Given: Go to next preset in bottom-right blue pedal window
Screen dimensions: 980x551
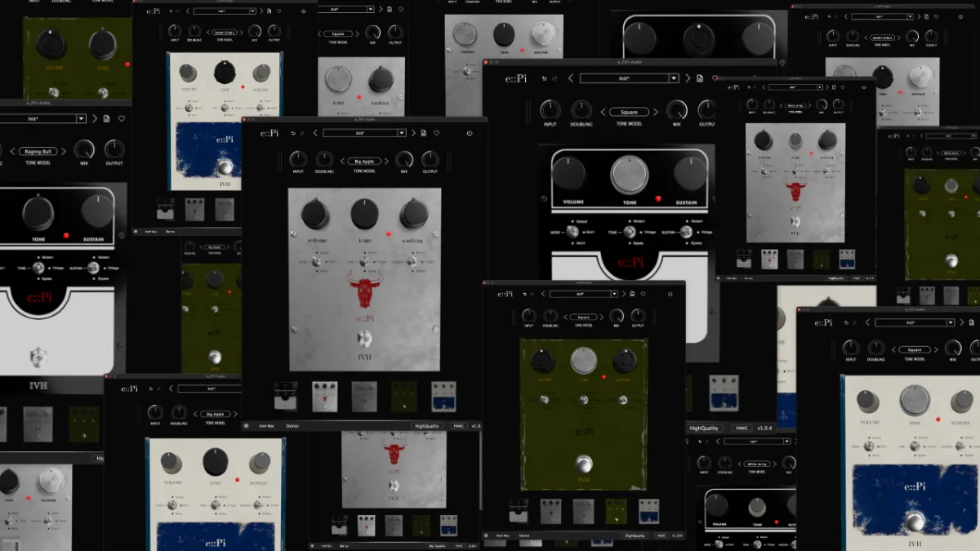Looking at the screenshot, I should (961, 322).
